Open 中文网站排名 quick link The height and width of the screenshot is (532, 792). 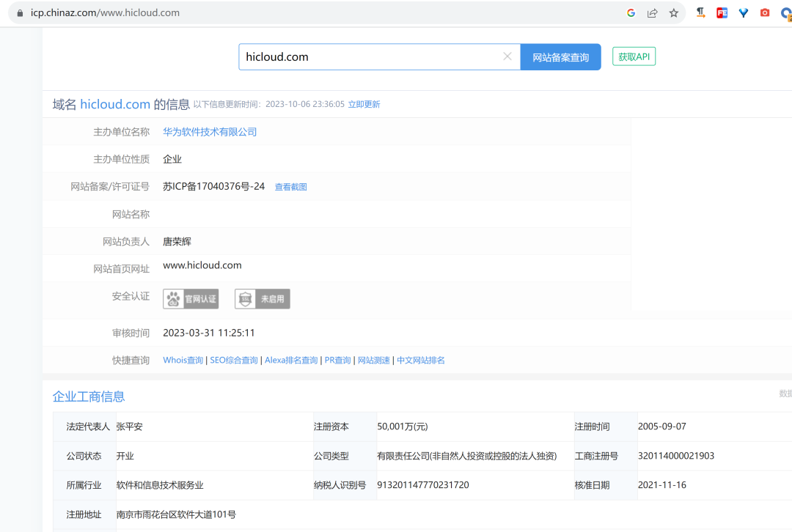pos(421,361)
